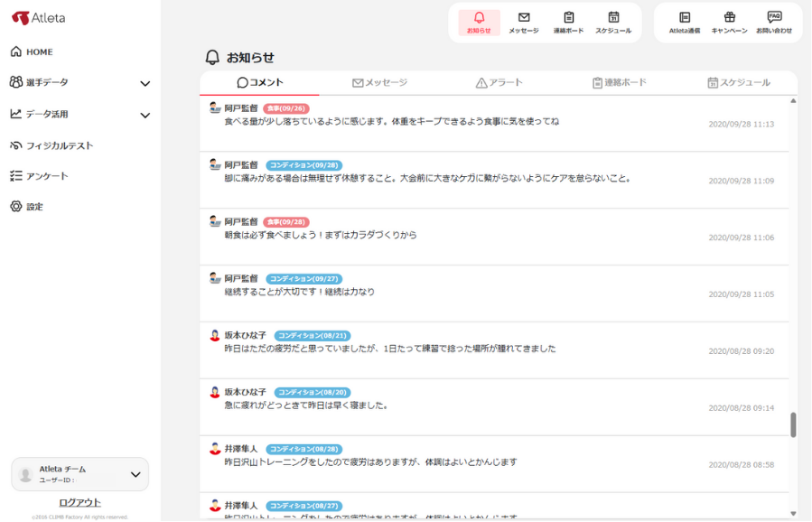Click name 坂本ひな子 on the 09:14 comment

[x=245, y=392]
